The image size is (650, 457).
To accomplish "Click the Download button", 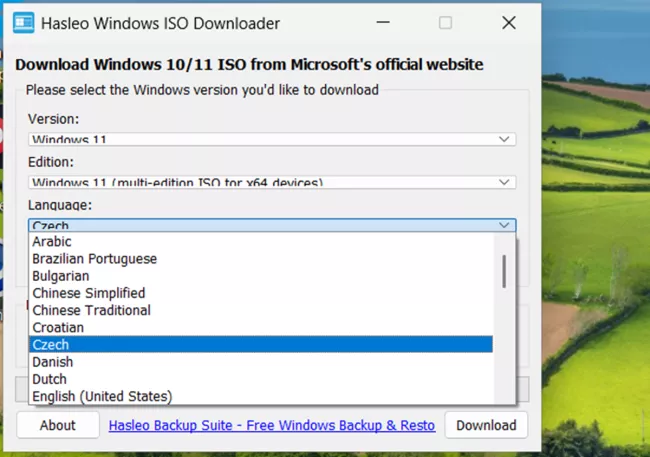I will pyautogui.click(x=486, y=425).
